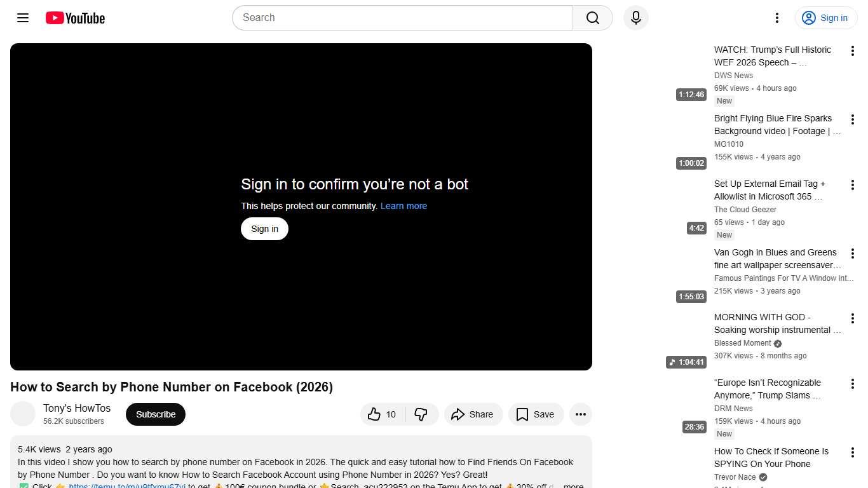Open the Share options for the video

[473, 414]
